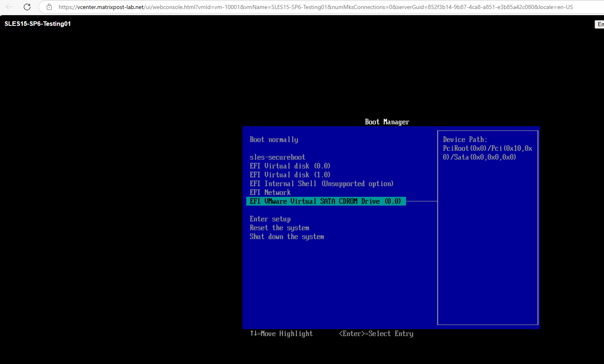Open 'Enter setup' option

[x=270, y=219]
